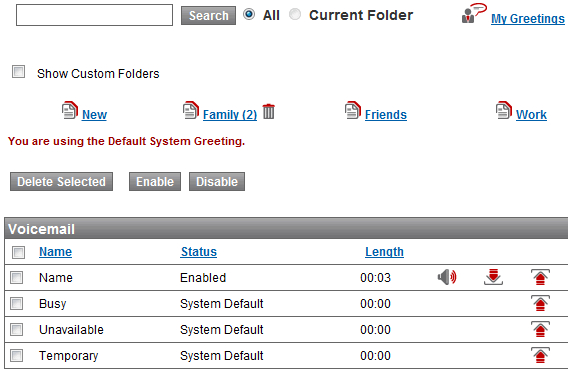Image resolution: width=573 pixels, height=373 pixels.
Task: Check the box for the Temporary greeting row
Action: [x=16, y=355]
